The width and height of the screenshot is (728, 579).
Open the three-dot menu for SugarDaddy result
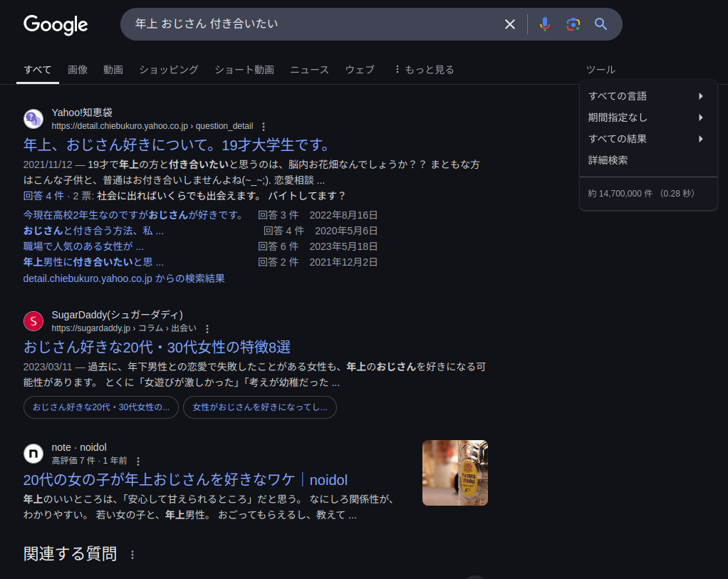[207, 329]
